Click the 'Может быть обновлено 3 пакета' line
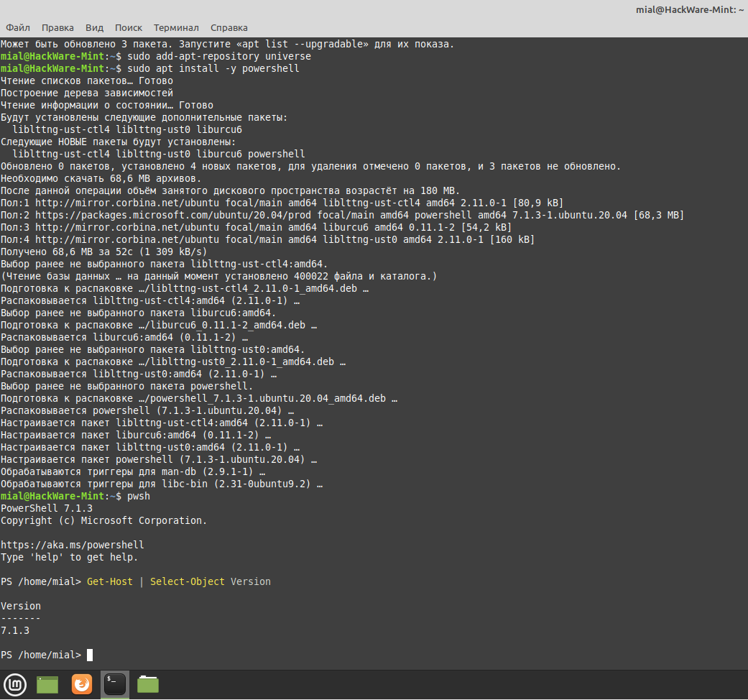 tap(228, 44)
